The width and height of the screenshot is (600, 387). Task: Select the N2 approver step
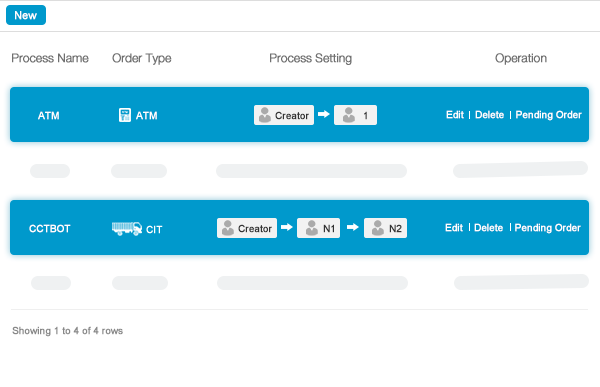(x=385, y=228)
